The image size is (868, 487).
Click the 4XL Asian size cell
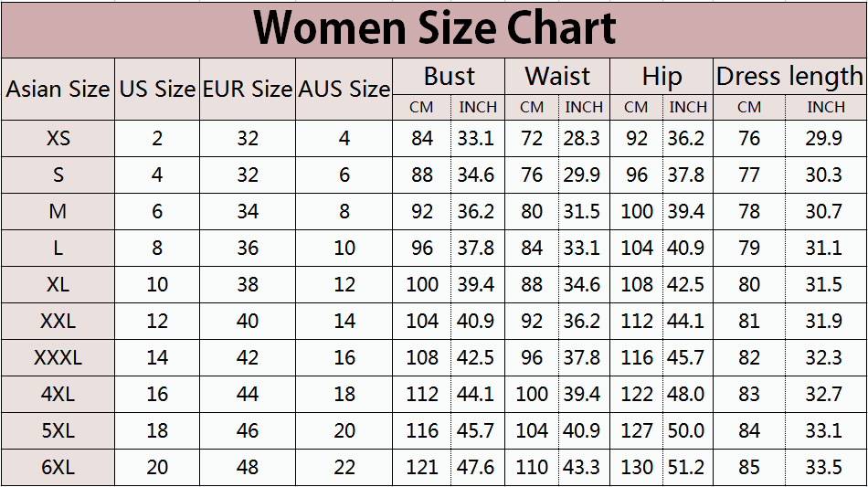(x=58, y=395)
